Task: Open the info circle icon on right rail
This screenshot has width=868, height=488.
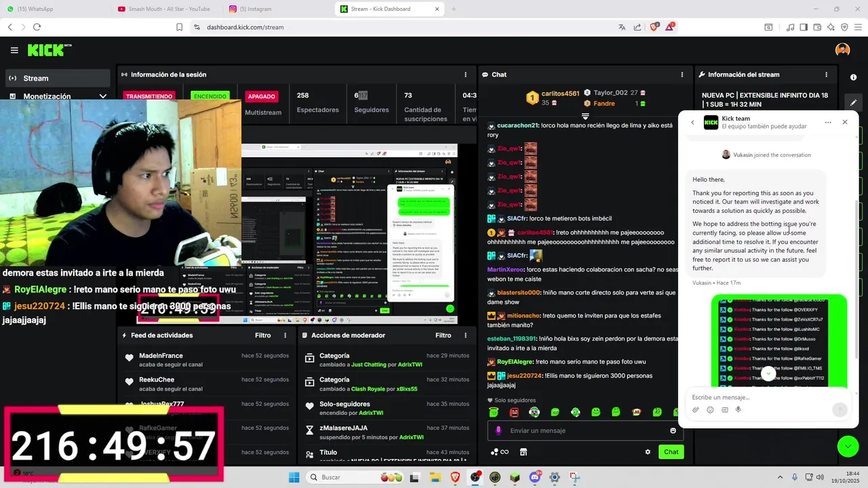Action: tap(853, 77)
